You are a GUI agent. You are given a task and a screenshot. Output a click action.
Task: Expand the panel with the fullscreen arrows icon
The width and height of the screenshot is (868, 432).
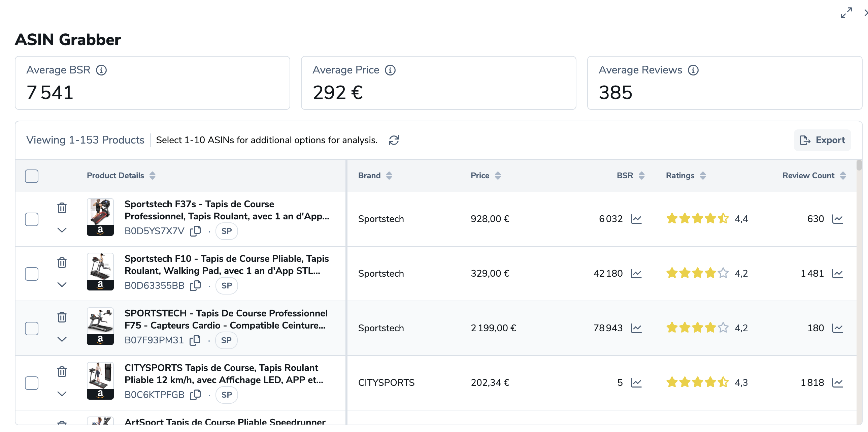coord(846,13)
